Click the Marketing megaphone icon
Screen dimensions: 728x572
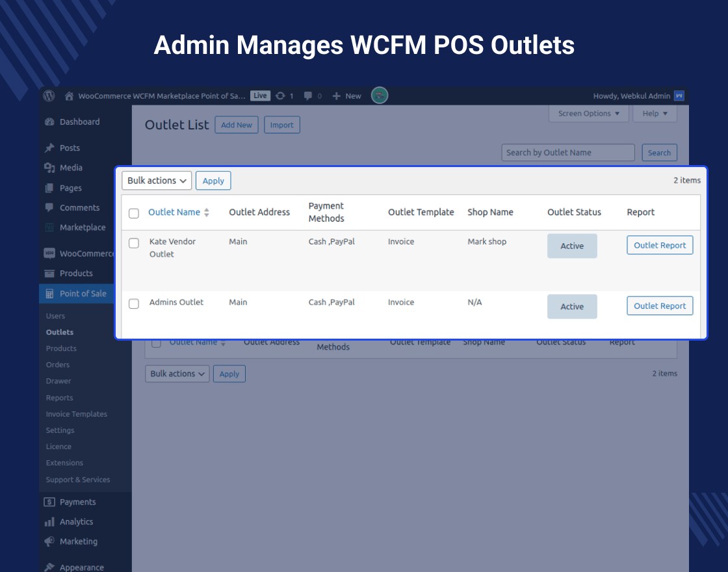pyautogui.click(x=51, y=541)
